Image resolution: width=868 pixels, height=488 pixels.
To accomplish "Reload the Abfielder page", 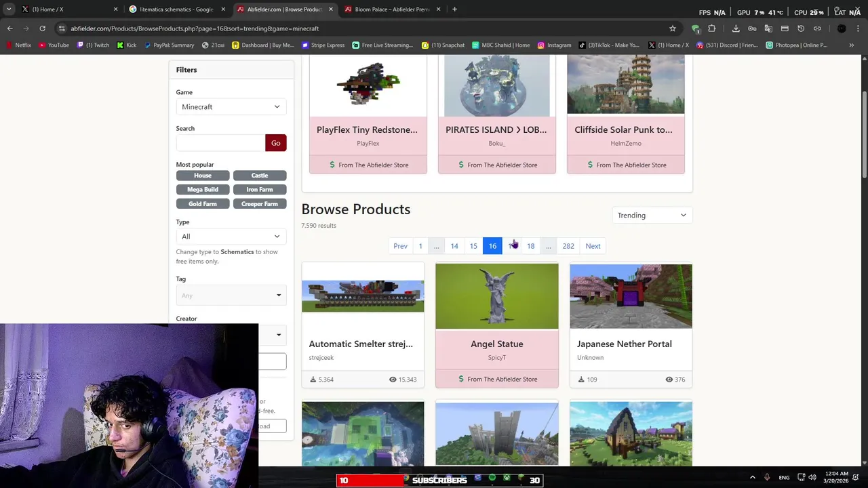I will tap(42, 28).
